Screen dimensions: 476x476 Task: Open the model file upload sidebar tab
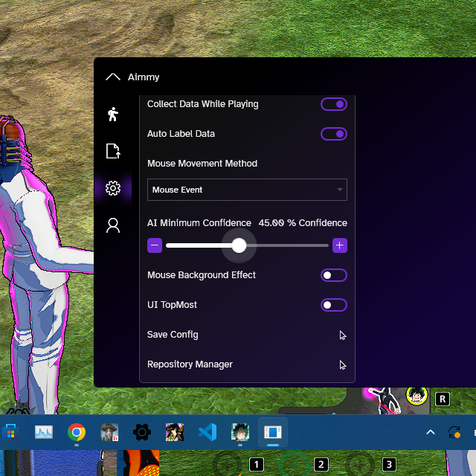tap(113, 151)
